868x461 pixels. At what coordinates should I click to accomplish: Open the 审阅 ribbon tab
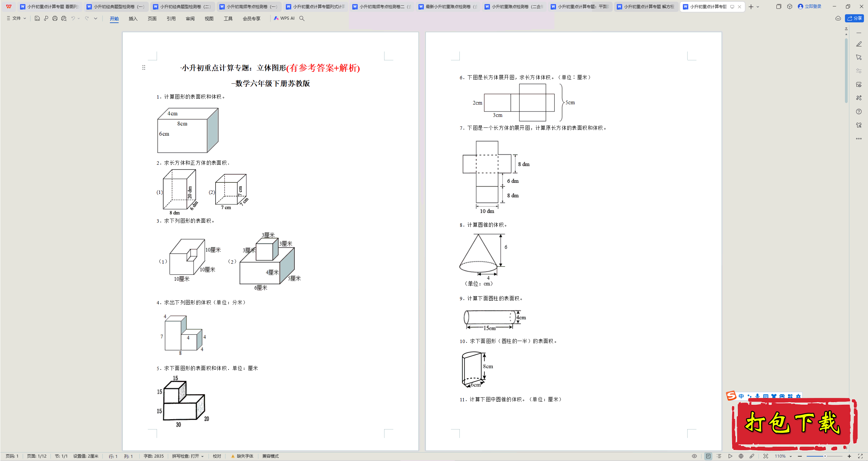(190, 19)
